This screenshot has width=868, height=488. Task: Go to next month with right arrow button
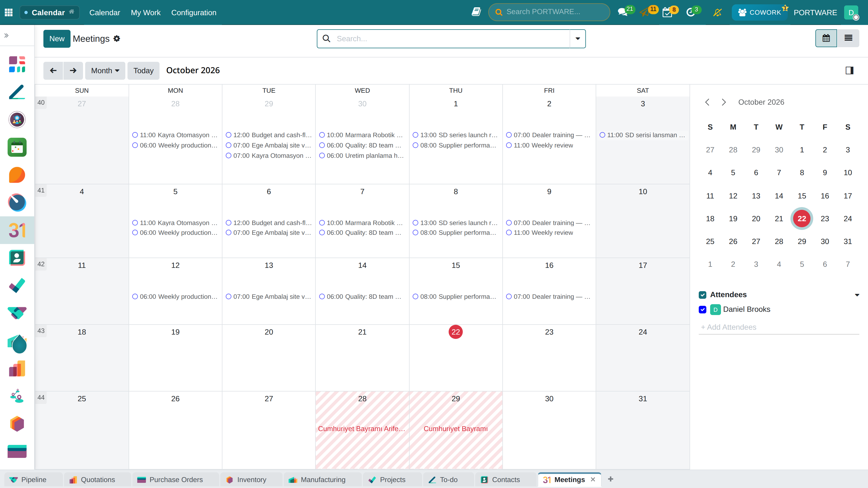tap(73, 71)
